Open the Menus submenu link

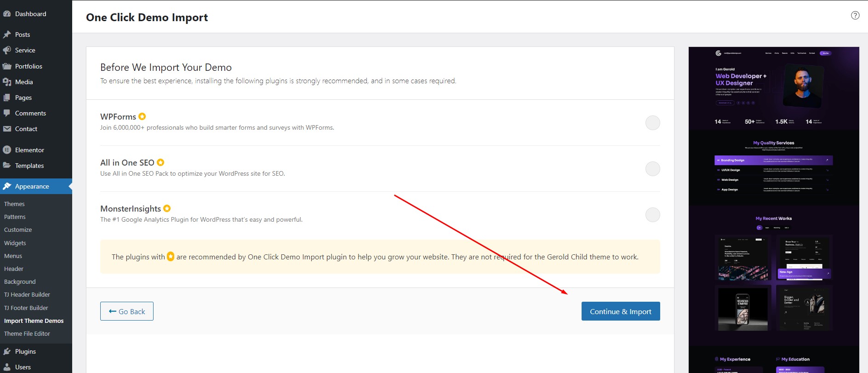tap(13, 256)
